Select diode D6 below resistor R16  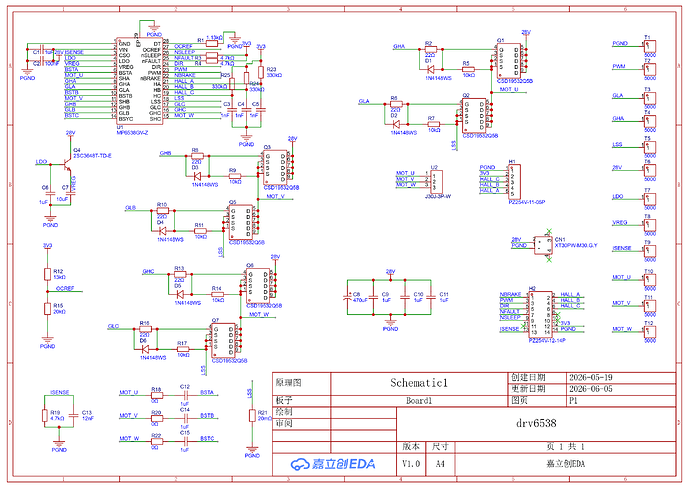[x=145, y=349]
